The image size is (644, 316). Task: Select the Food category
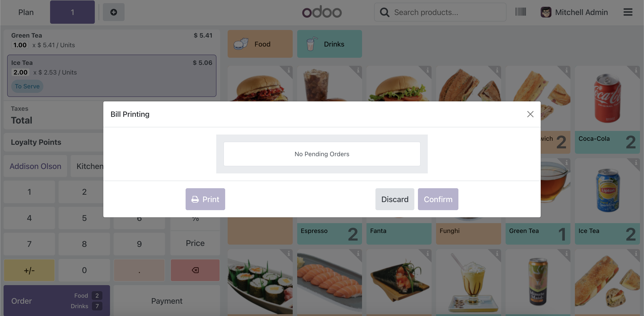coord(260,44)
